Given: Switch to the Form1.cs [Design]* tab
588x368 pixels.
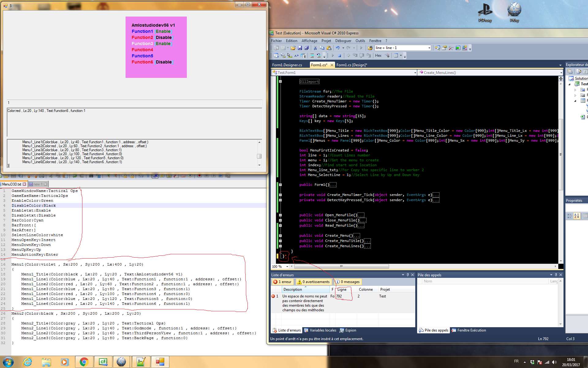Looking at the screenshot, I should (x=352, y=65).
